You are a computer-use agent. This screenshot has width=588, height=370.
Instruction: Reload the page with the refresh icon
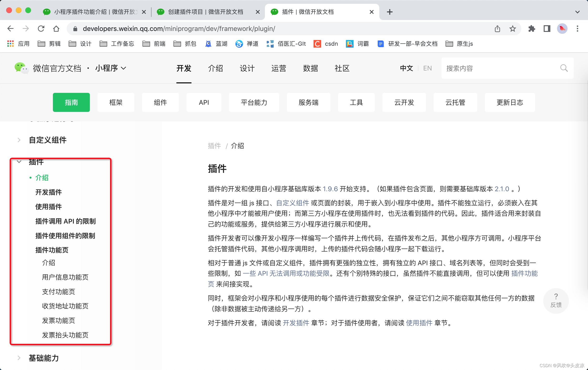pos(41,29)
